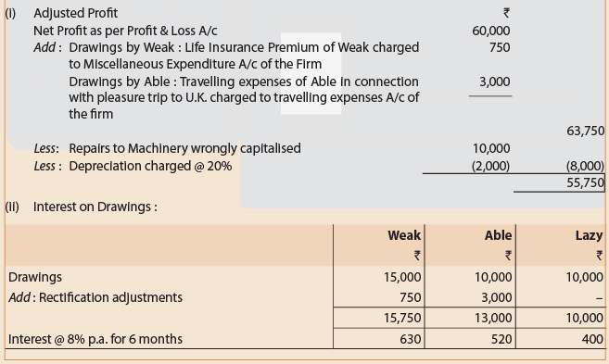Click Lazy's interest amount 400
Viewport: 609px width, 364px height.
[592, 339]
